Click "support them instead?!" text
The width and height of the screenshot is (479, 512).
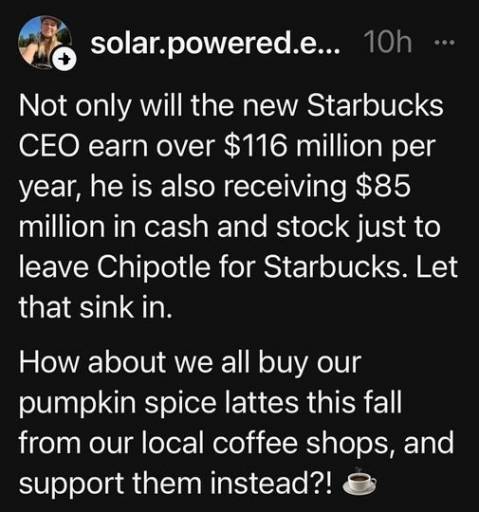[176, 483]
